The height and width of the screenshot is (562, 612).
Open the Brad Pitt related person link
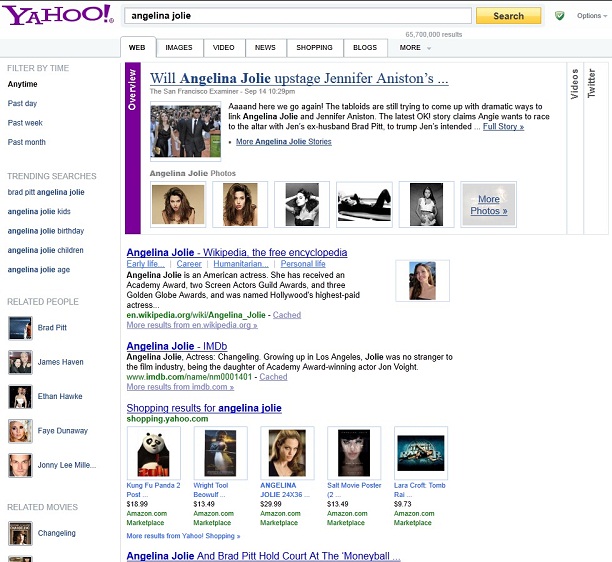[52, 328]
